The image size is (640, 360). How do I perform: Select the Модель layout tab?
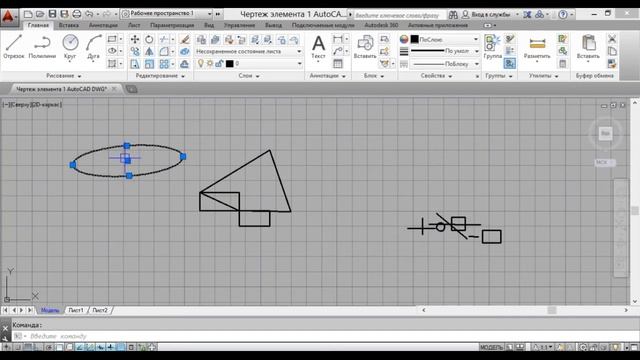[50, 310]
